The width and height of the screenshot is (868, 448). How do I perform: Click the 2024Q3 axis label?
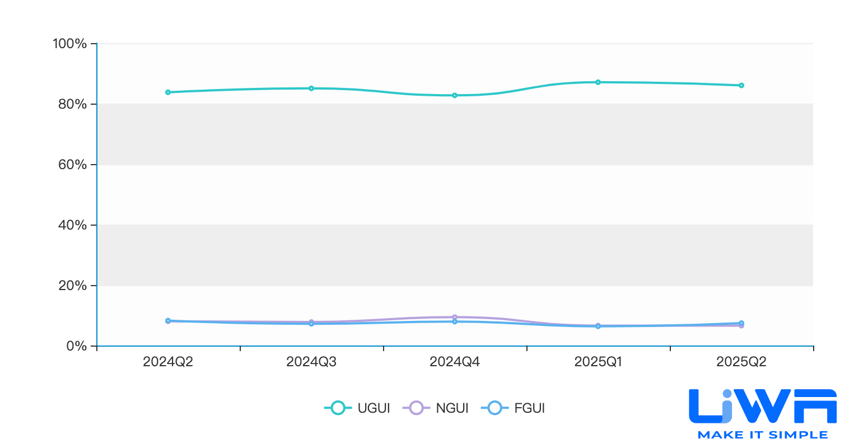[x=311, y=362]
